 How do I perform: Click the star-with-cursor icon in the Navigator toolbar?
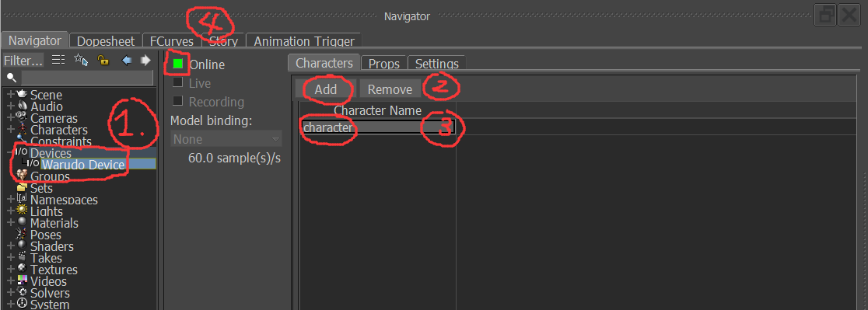(x=81, y=60)
